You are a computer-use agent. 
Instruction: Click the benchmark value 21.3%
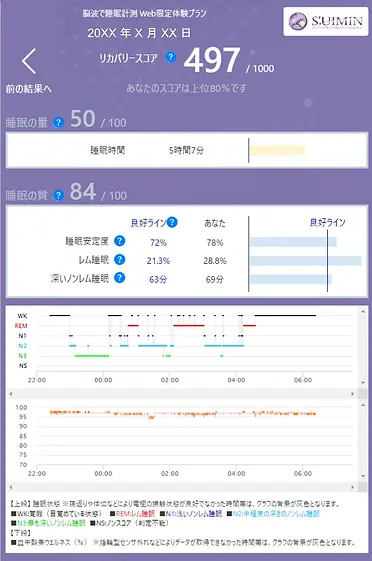tap(158, 261)
